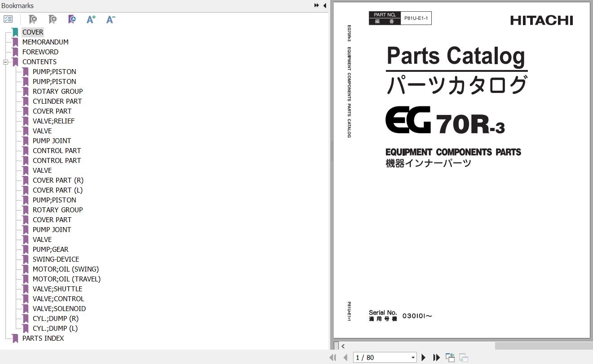Click the greyed-out window view icon

point(463,358)
